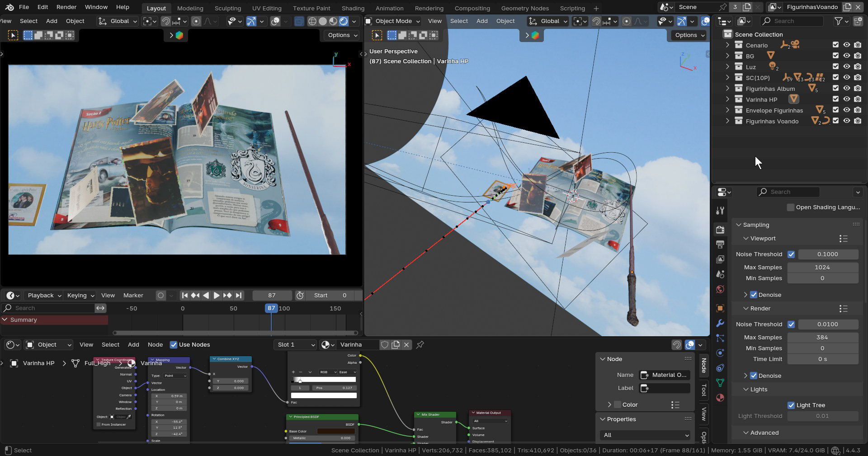Create a new collection in the Outliner
Screen dimensions: 868x456
(858, 21)
